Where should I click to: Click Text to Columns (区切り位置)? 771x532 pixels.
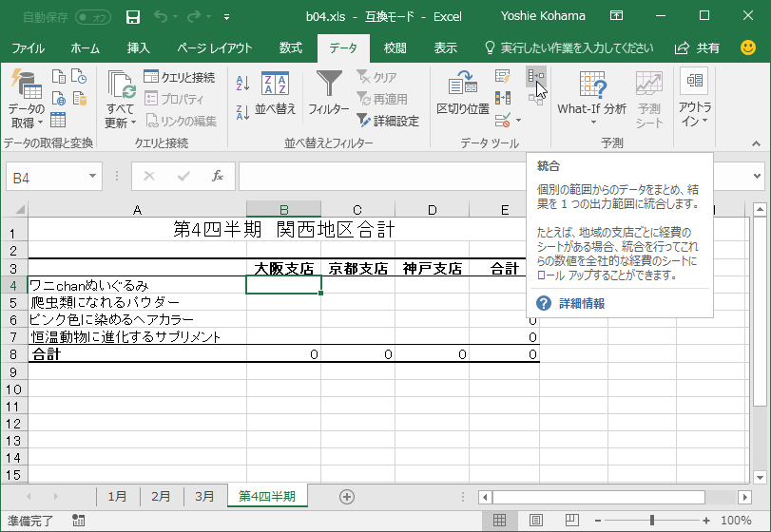pyautogui.click(x=463, y=93)
